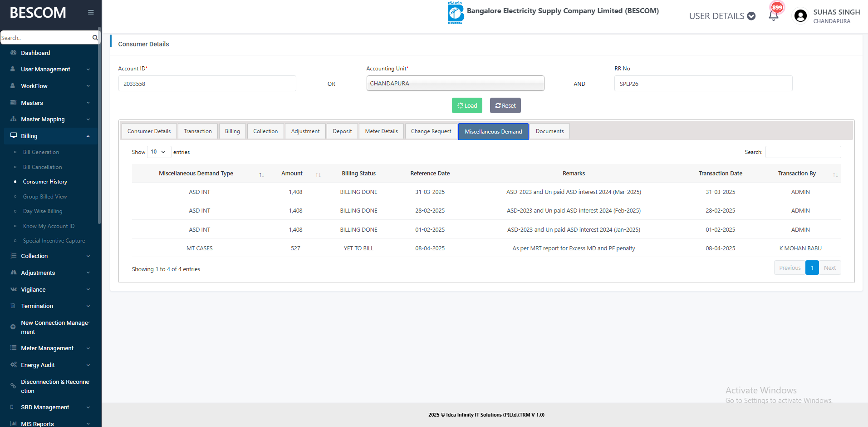The width and height of the screenshot is (868, 427).
Task: Open Group Billed View link
Action: (x=45, y=197)
